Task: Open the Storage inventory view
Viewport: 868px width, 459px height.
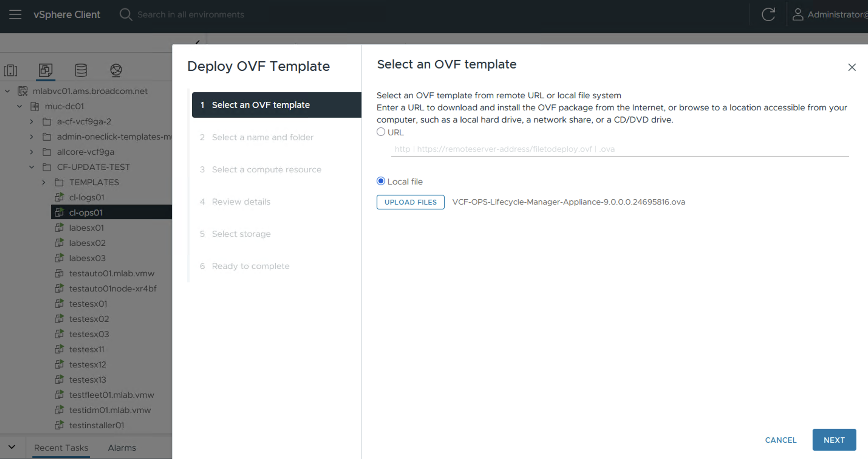Action: coord(81,70)
